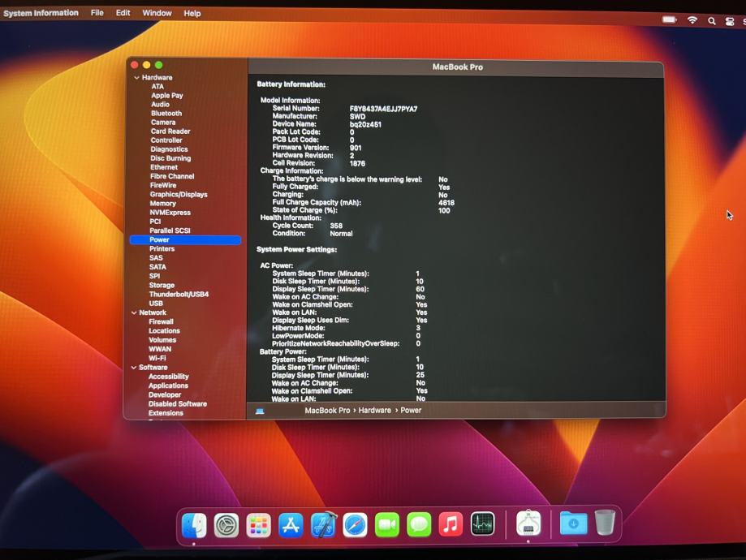Click the System Information dock icon

coord(528,524)
